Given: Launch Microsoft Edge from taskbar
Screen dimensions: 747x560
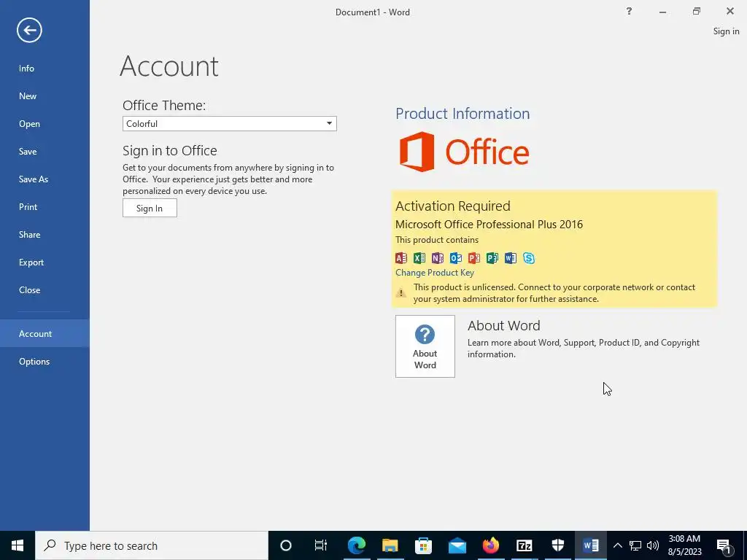Looking at the screenshot, I should click(356, 545).
